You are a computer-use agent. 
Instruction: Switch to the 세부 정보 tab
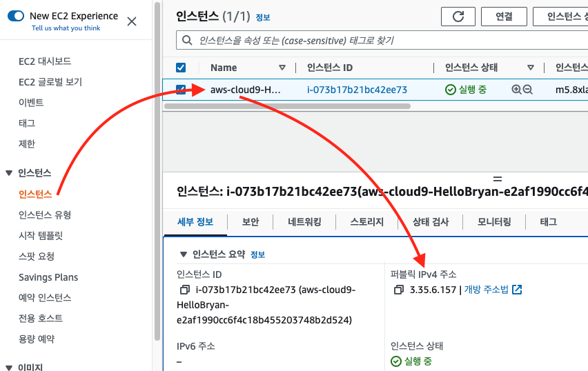tap(195, 222)
